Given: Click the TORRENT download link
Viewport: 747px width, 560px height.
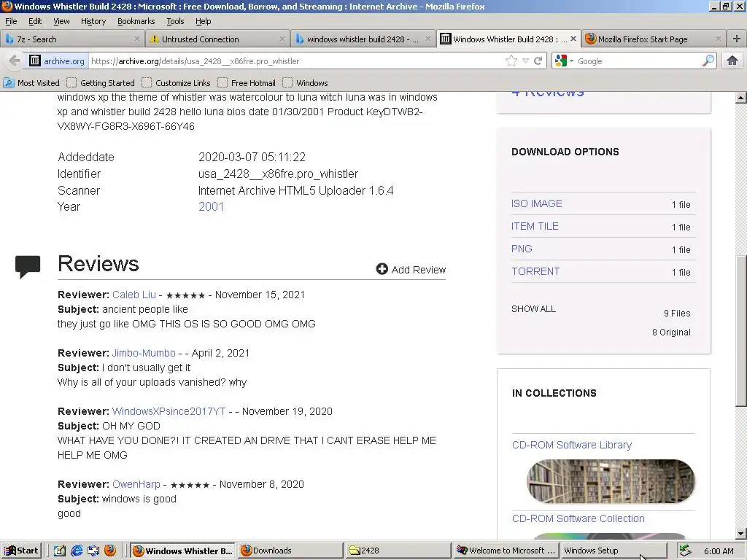Looking at the screenshot, I should (x=535, y=271).
